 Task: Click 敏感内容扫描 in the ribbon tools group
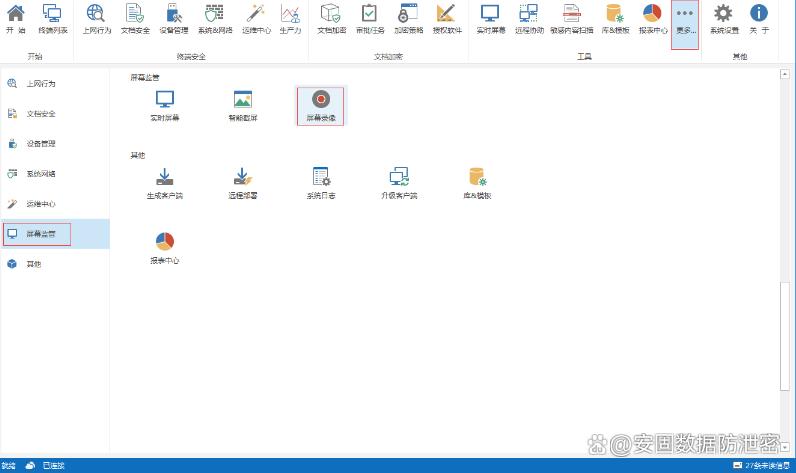571,20
